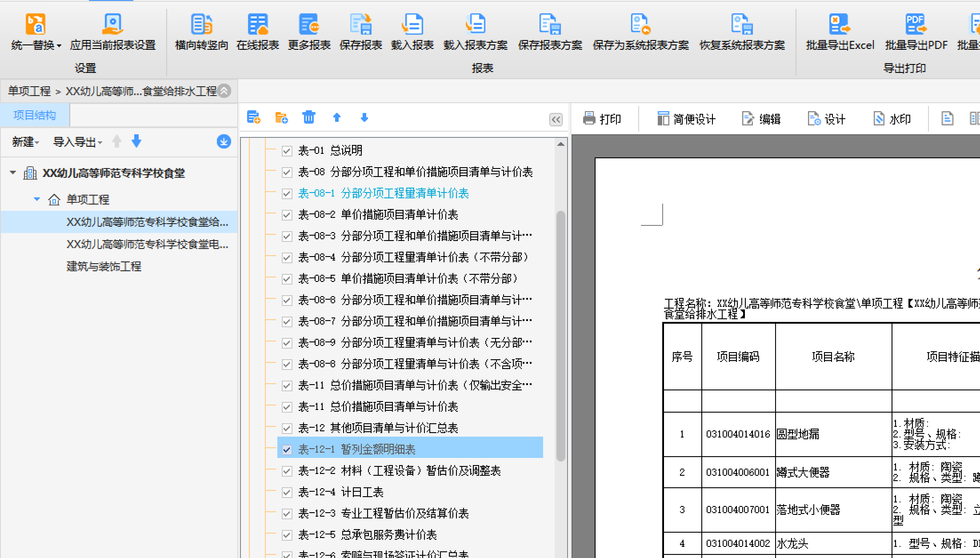
Task: Select XX幼儿高等师范专科学校食堂给... project
Action: tap(147, 222)
